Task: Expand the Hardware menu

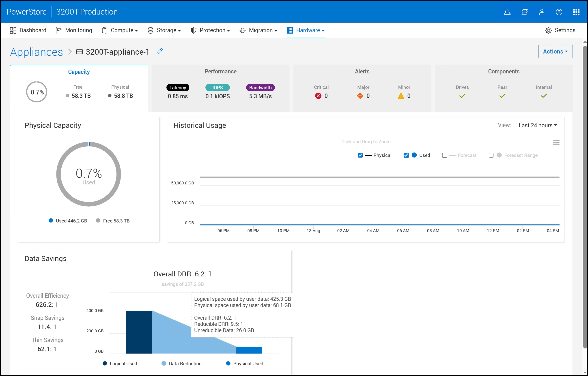Action: [x=306, y=30]
